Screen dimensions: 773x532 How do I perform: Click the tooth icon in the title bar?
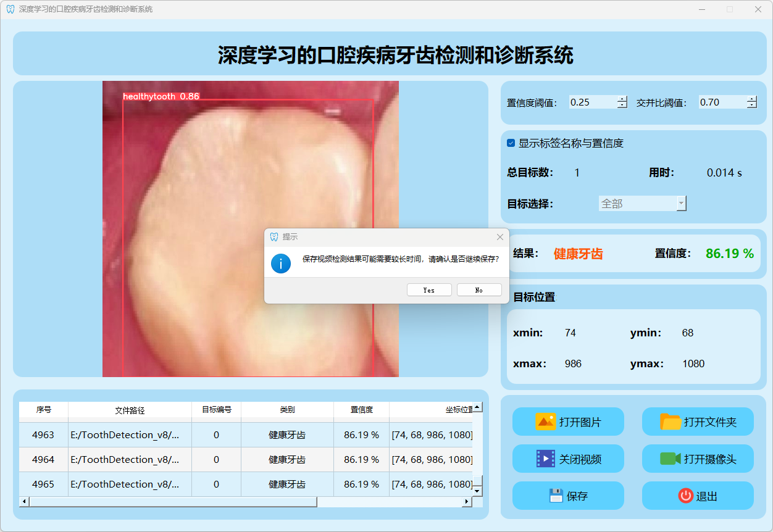click(10, 9)
